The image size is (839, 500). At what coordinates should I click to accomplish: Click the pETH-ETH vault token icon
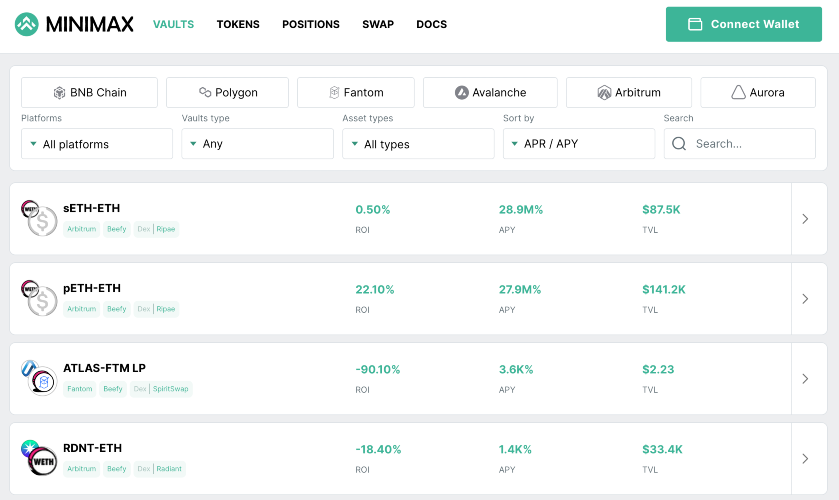[39, 298]
